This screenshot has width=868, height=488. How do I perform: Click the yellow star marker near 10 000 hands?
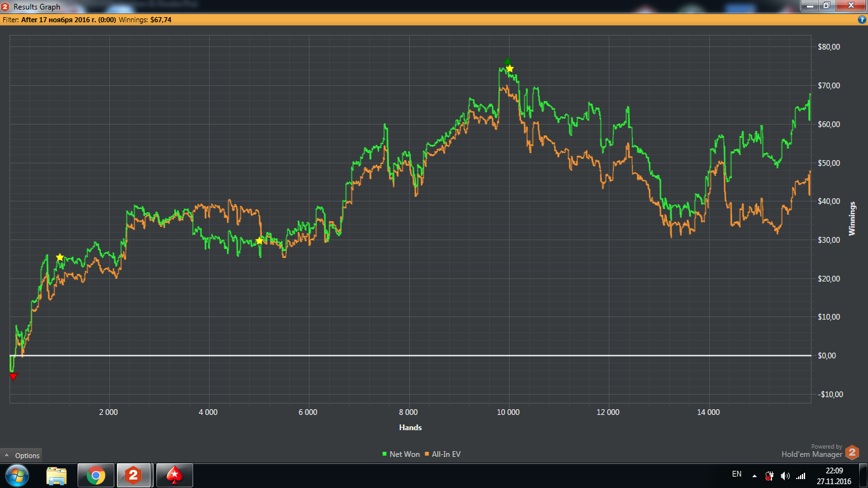[x=510, y=69]
